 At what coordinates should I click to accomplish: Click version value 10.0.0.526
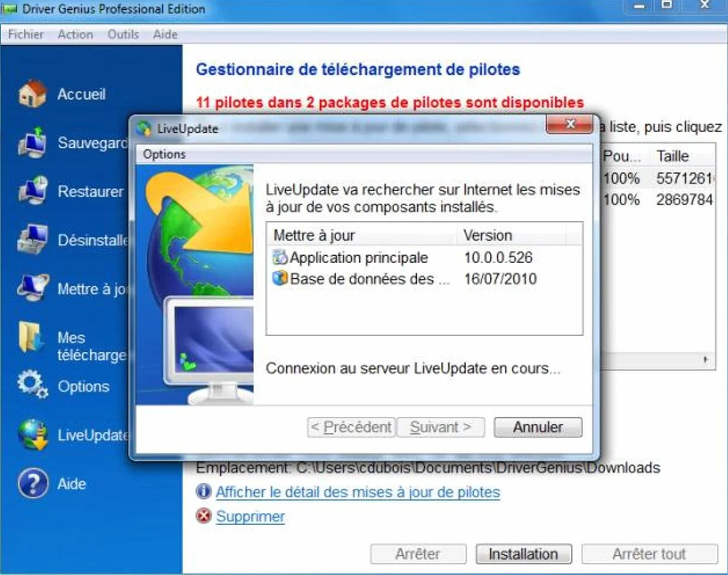(x=498, y=257)
